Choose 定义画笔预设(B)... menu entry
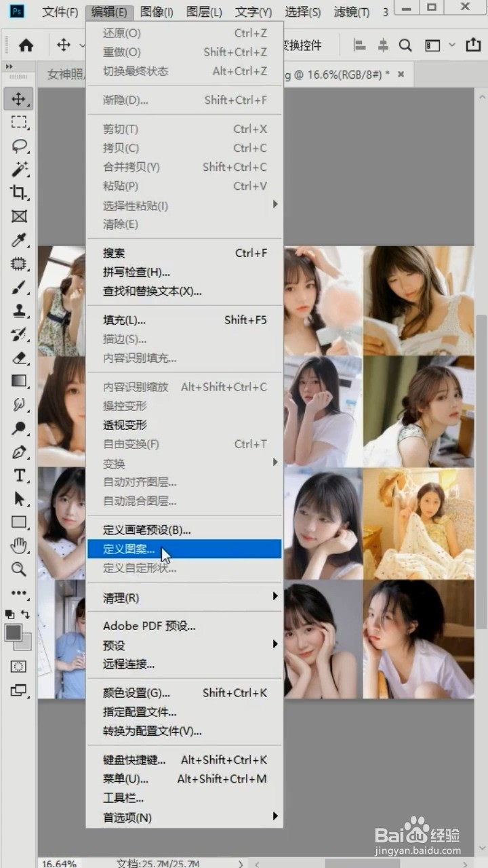 [184, 530]
